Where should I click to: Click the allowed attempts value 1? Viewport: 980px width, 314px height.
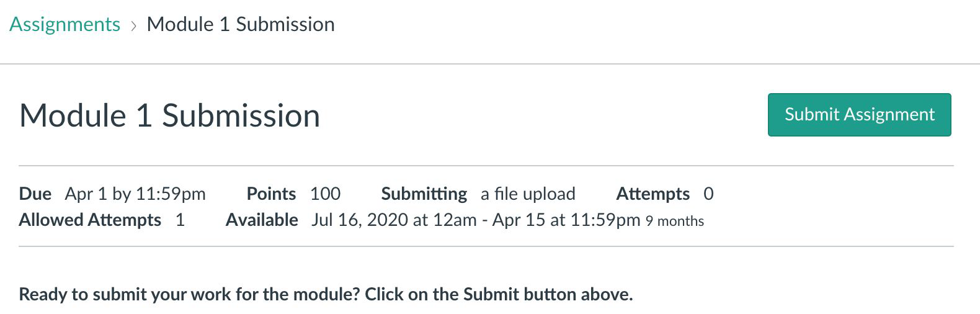(x=180, y=220)
